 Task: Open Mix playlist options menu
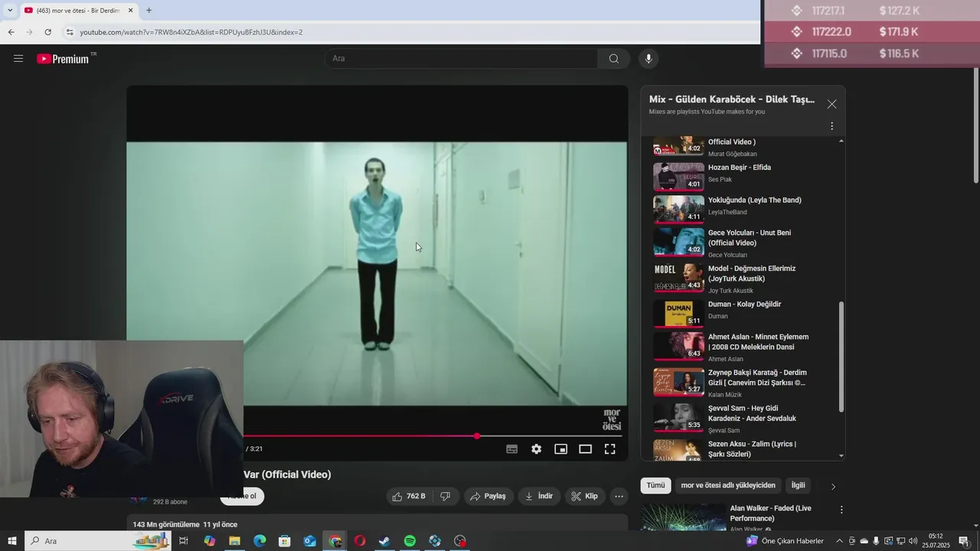coord(832,126)
